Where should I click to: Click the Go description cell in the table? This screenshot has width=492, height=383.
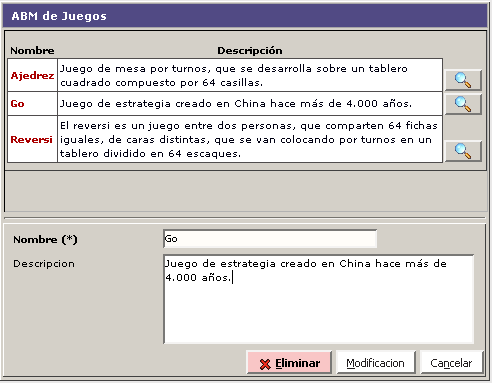tap(250, 104)
